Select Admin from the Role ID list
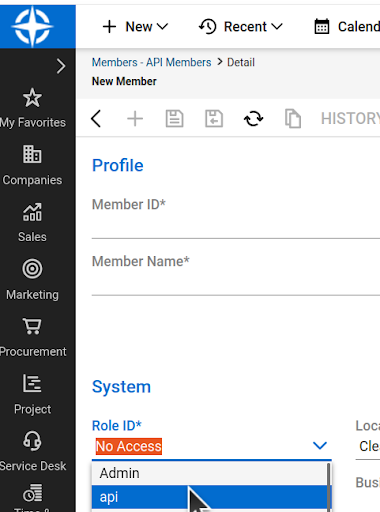 pyautogui.click(x=209, y=473)
